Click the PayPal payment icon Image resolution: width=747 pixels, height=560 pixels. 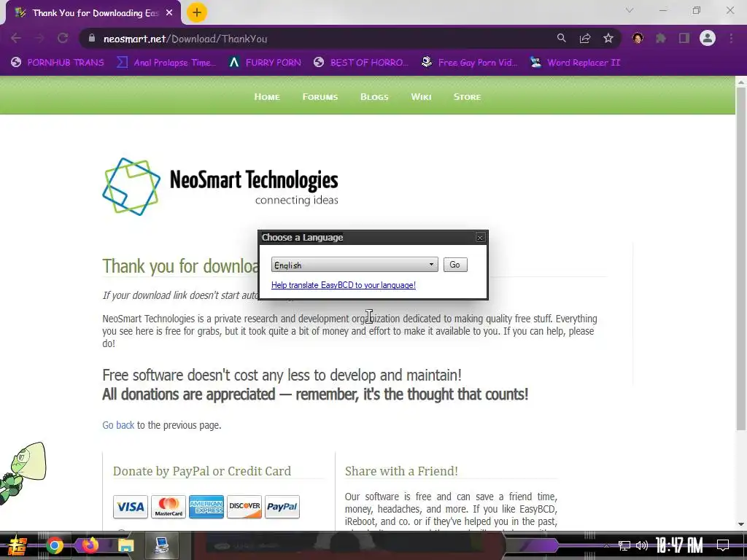(x=282, y=507)
